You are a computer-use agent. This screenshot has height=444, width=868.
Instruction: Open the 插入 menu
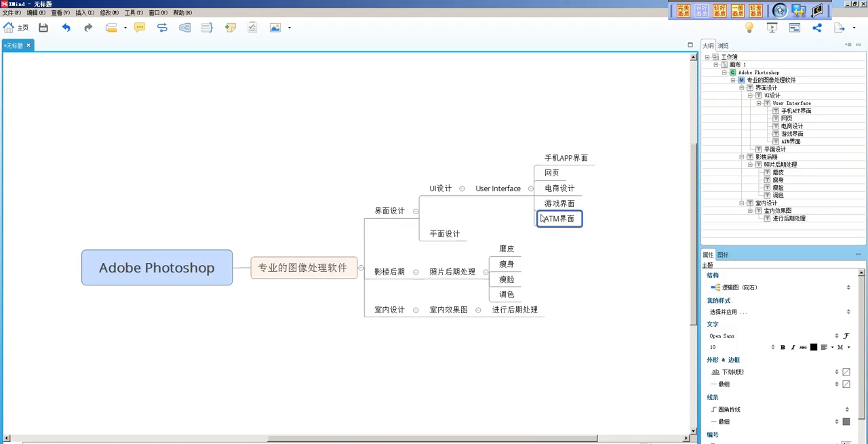[85, 13]
